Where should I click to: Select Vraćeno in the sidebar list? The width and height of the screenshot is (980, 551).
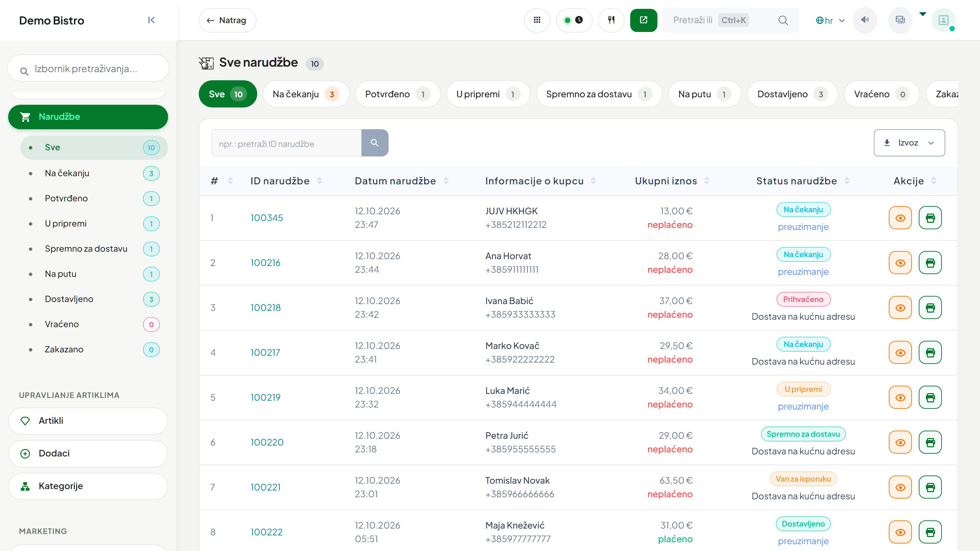coord(94,324)
